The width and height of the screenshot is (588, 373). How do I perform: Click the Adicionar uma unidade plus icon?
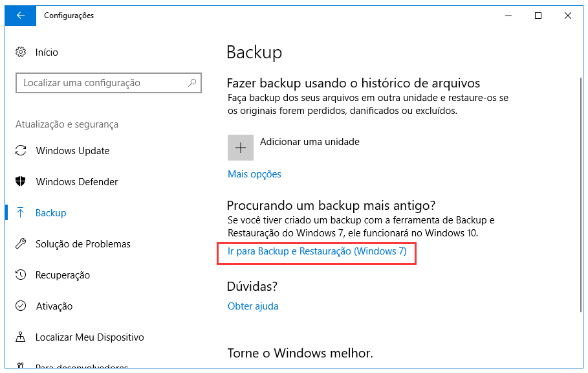point(240,148)
